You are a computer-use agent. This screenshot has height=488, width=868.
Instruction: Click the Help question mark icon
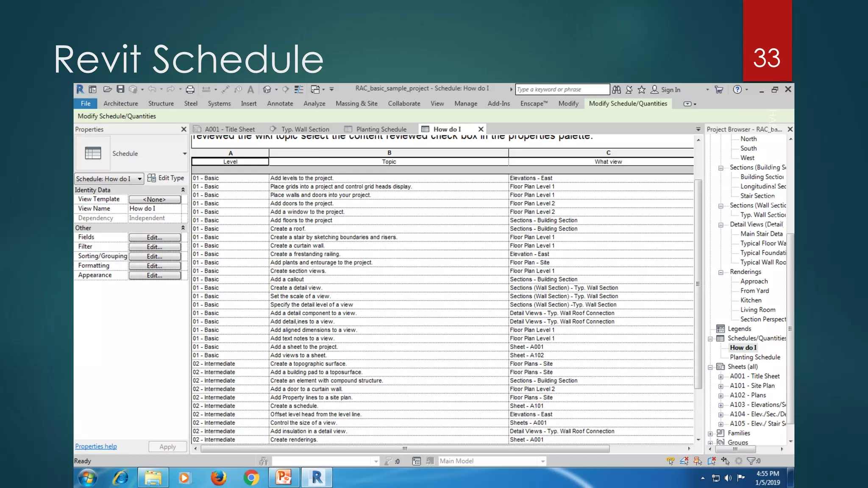coord(737,89)
